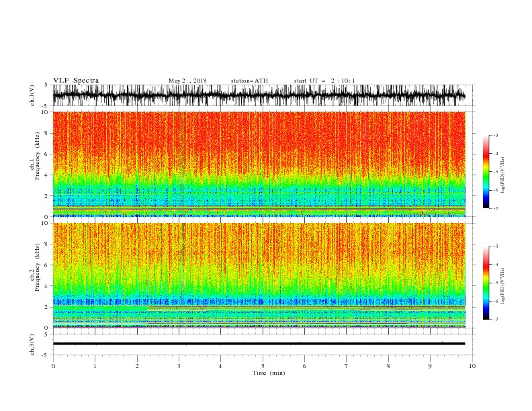Click the lower color scale bar for ch.2
Viewport: 532px width, 411px height.
[486, 283]
